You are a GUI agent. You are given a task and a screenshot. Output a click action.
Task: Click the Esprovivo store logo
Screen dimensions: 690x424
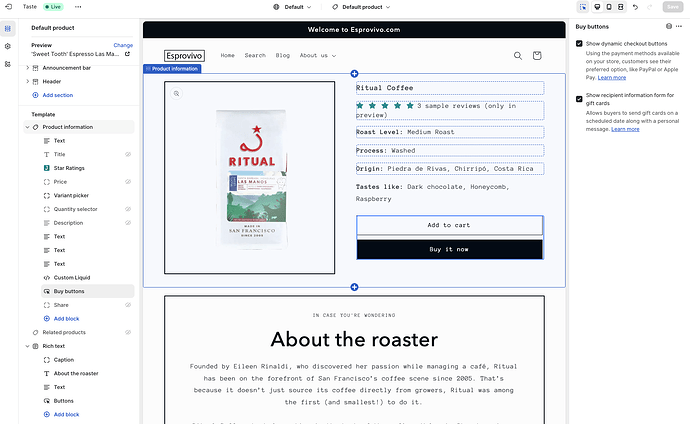pos(184,56)
